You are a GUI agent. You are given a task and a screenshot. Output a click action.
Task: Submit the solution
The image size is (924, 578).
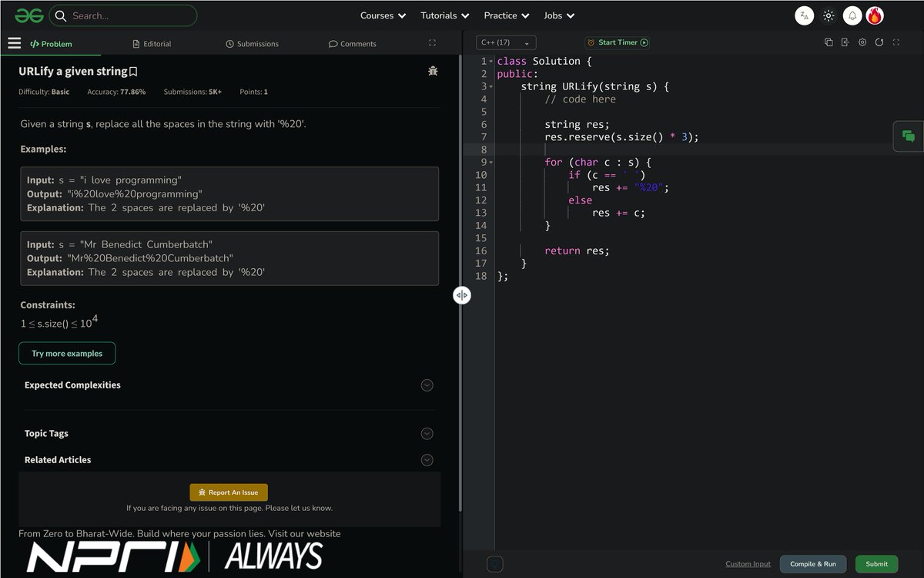coord(876,564)
